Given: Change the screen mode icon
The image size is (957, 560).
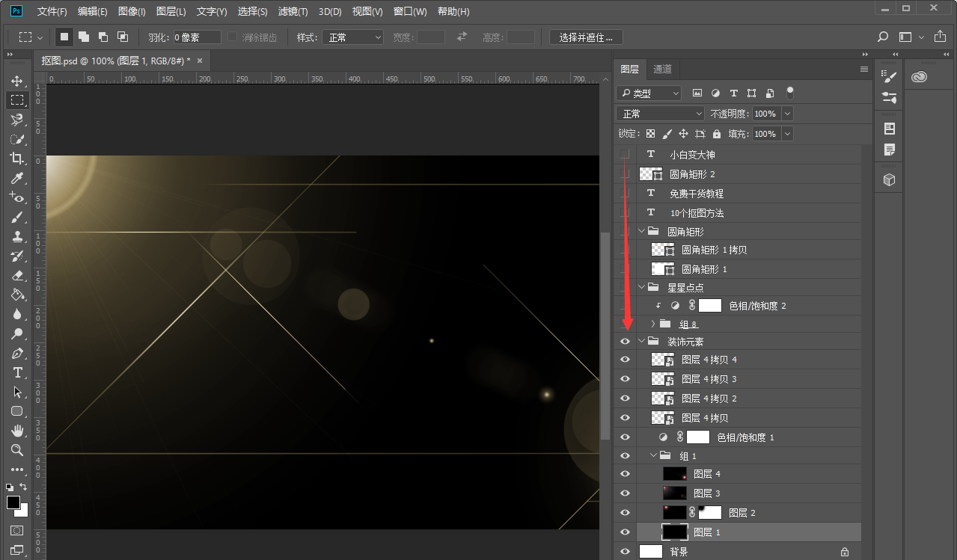Looking at the screenshot, I should (16, 550).
